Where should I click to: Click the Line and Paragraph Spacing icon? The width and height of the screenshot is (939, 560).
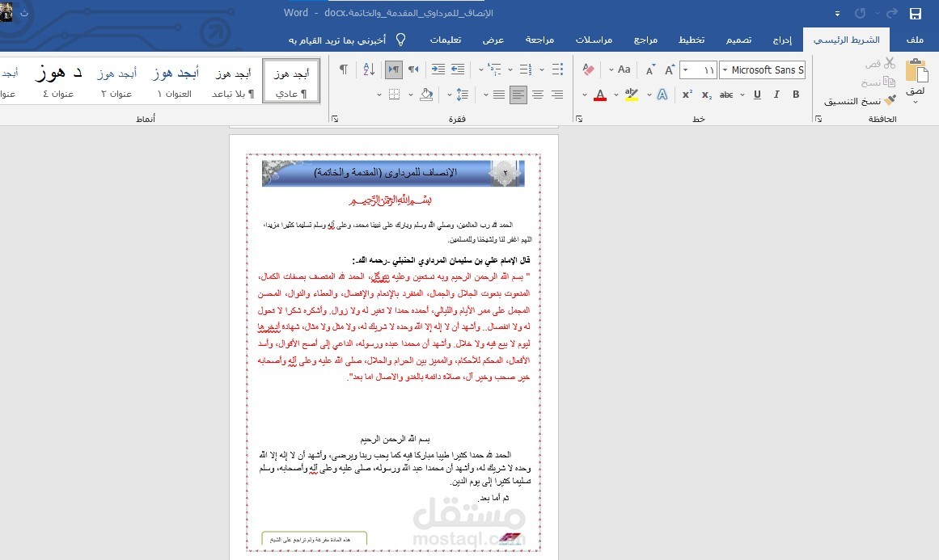point(463,95)
